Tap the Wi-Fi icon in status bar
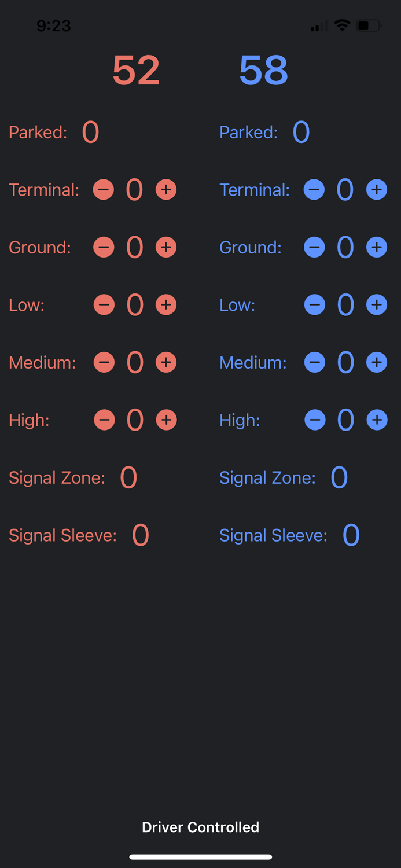This screenshot has width=401, height=868. (342, 25)
